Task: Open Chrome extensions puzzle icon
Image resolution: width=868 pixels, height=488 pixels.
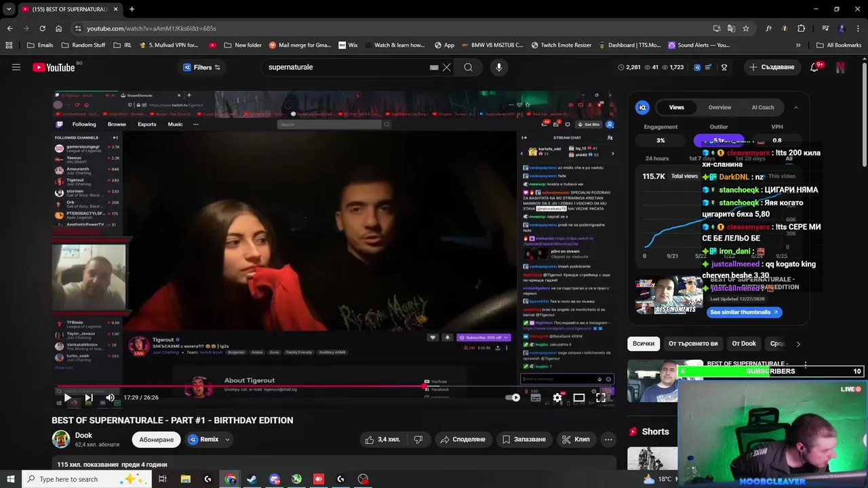Action: [x=802, y=28]
